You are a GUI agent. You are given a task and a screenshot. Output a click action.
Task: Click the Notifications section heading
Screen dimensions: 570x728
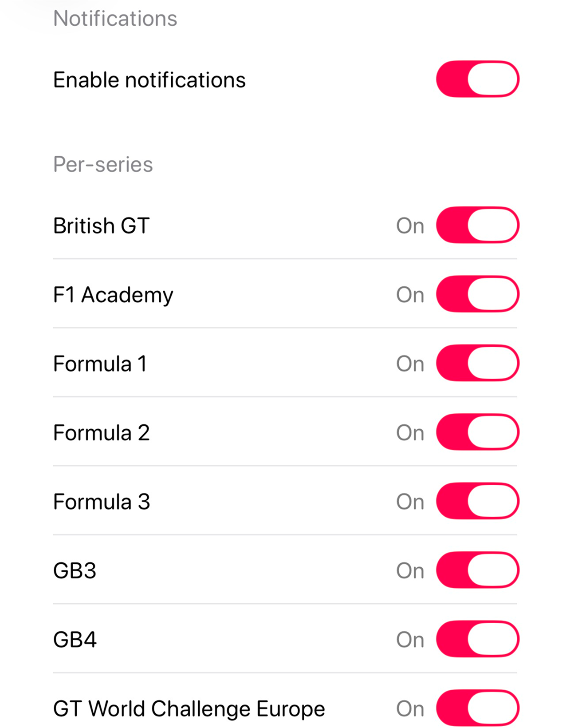coord(115,19)
